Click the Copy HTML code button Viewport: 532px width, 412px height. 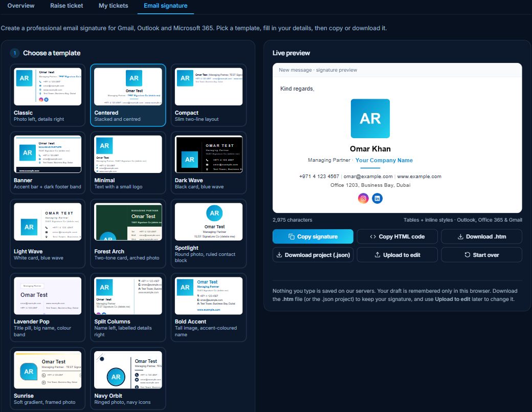397,236
